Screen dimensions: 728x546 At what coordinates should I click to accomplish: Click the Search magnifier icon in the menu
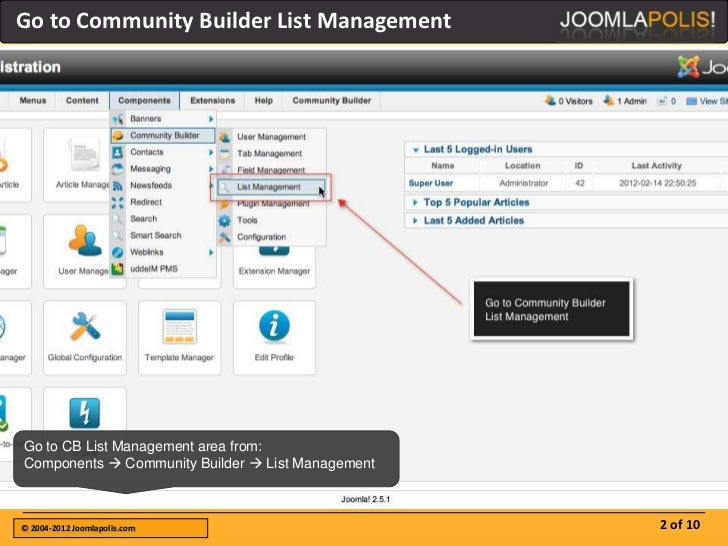pyautogui.click(x=118, y=219)
